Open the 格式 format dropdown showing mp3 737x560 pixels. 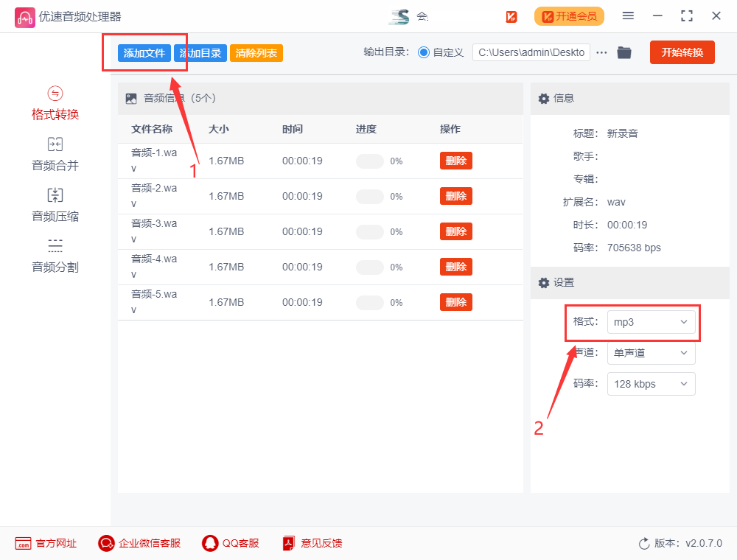click(x=652, y=322)
